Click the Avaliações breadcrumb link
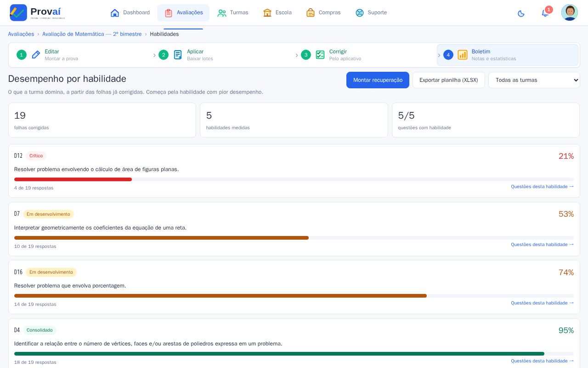The width and height of the screenshot is (588, 368). [21, 34]
